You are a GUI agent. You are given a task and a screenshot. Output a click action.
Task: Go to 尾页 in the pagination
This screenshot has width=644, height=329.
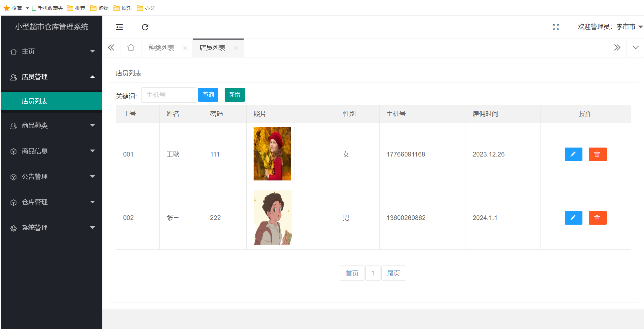tap(393, 273)
